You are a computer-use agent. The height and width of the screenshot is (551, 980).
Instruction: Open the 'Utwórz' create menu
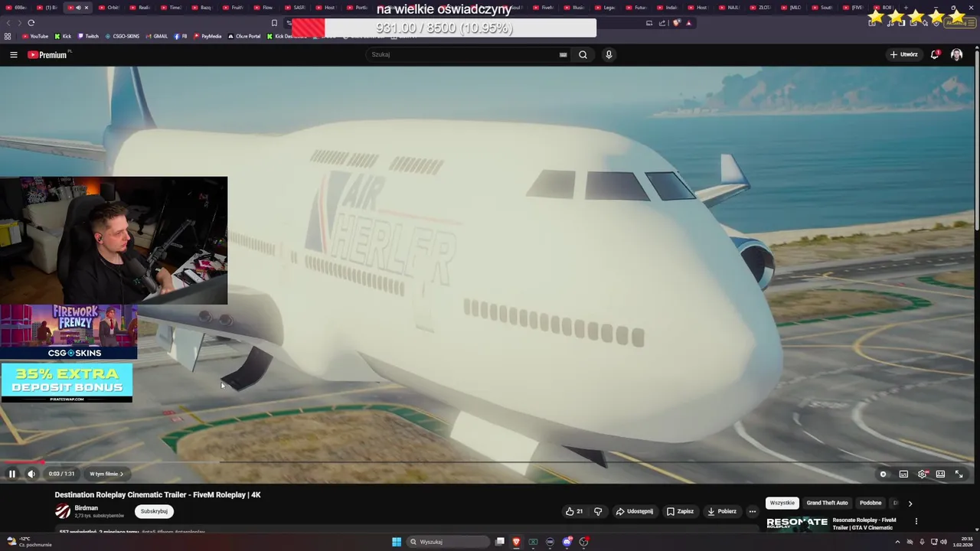(903, 54)
